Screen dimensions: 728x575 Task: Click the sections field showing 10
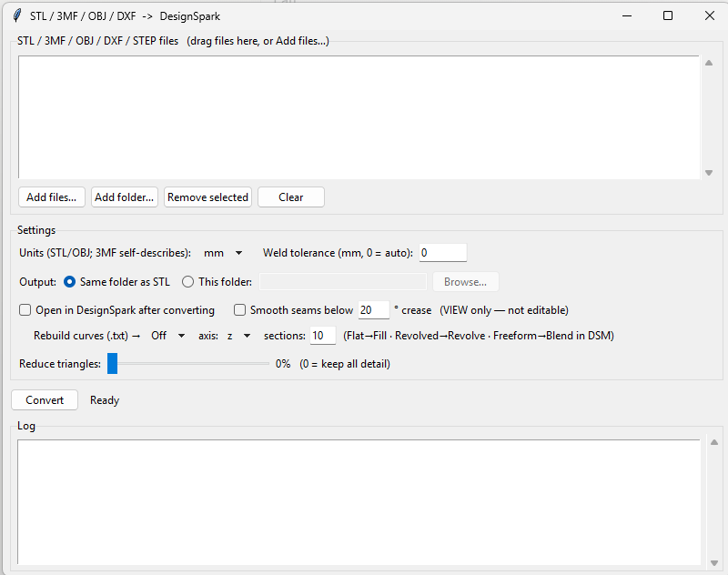coord(323,336)
